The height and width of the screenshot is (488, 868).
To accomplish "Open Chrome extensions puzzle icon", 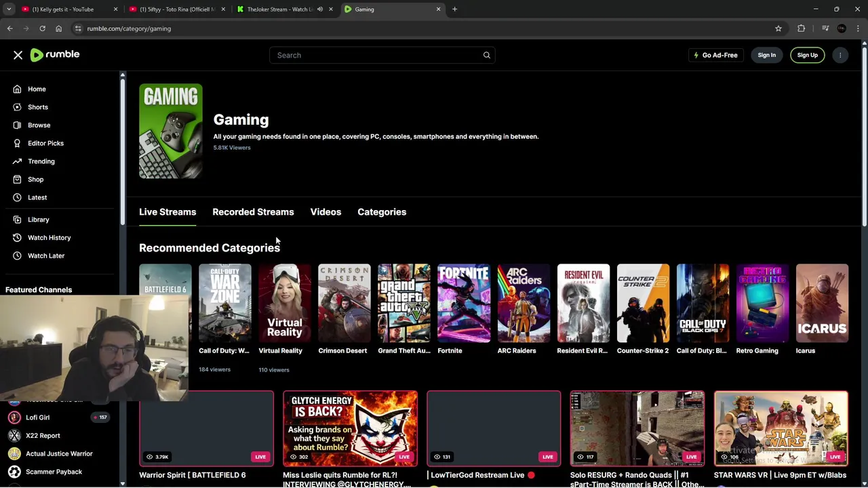I will [802, 28].
